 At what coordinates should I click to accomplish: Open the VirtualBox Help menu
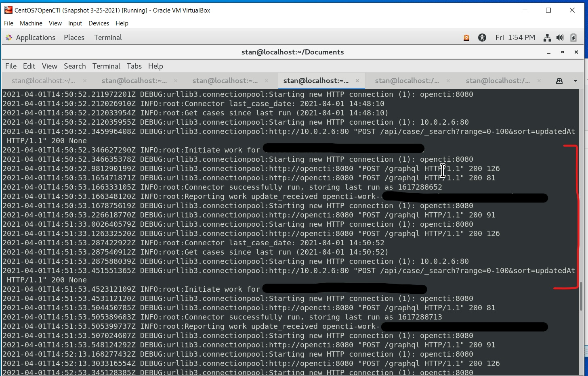pyautogui.click(x=122, y=23)
